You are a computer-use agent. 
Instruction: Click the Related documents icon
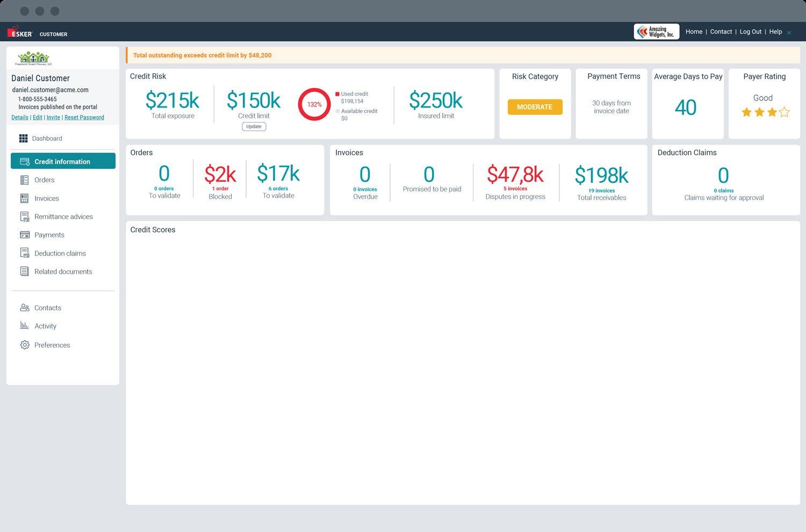click(24, 271)
